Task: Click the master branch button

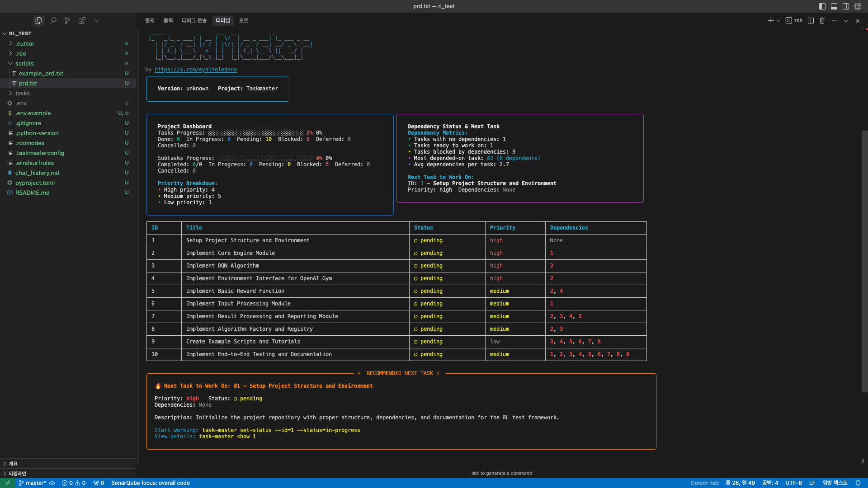Action: click(x=33, y=483)
